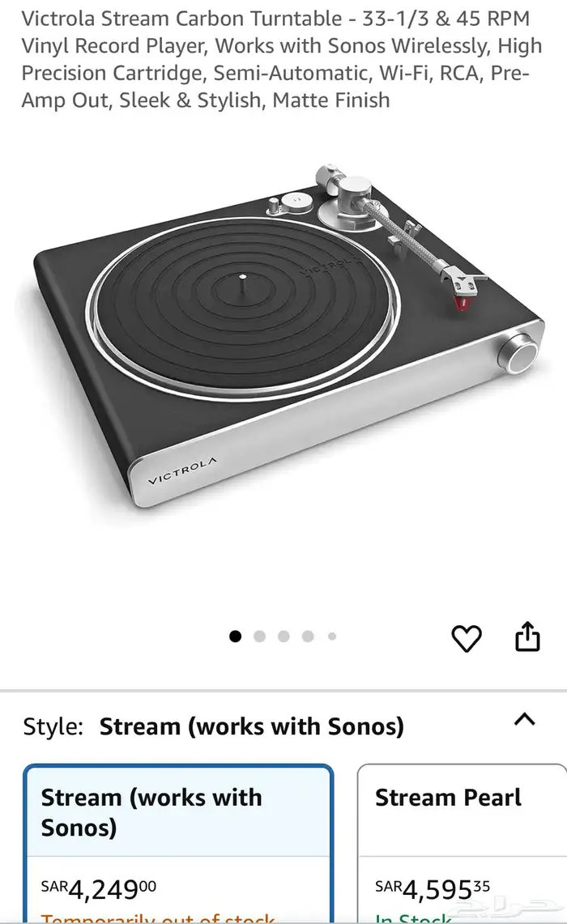Select the small fifth carousel dot
Viewport: 567px width, 924px height.
pyautogui.click(x=332, y=637)
